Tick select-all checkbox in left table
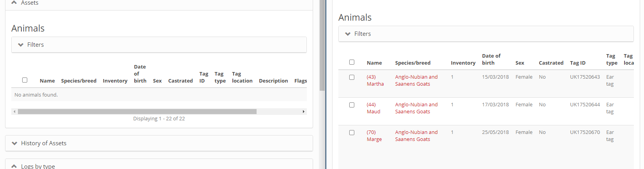The image size is (644, 169). point(25,80)
